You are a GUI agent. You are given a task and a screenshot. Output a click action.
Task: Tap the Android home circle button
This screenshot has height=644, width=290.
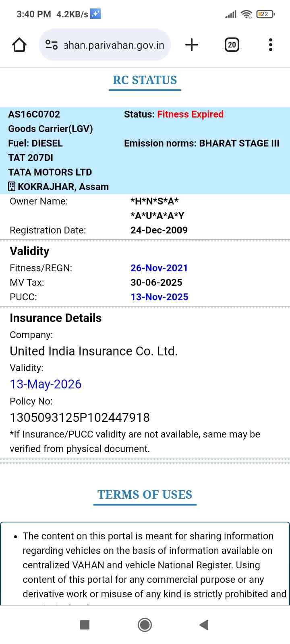(145, 625)
